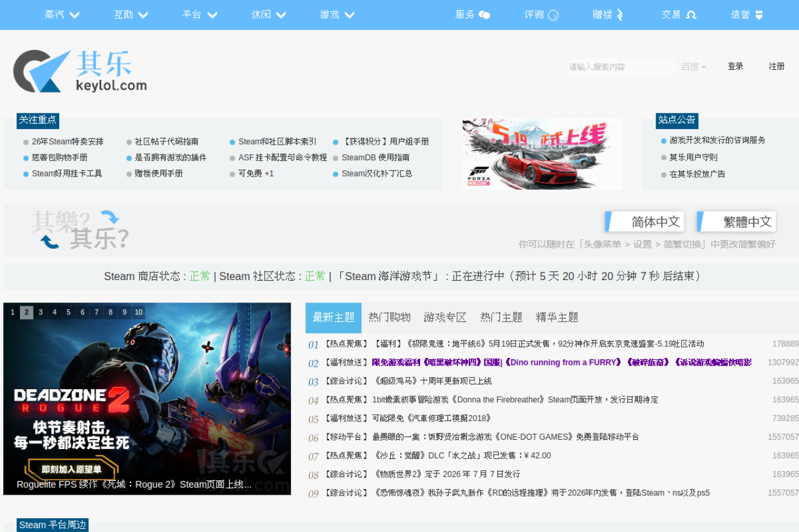799x532 pixels.
Task: Open the Forza Horizon 5.19 banner ad
Action: coord(542,154)
